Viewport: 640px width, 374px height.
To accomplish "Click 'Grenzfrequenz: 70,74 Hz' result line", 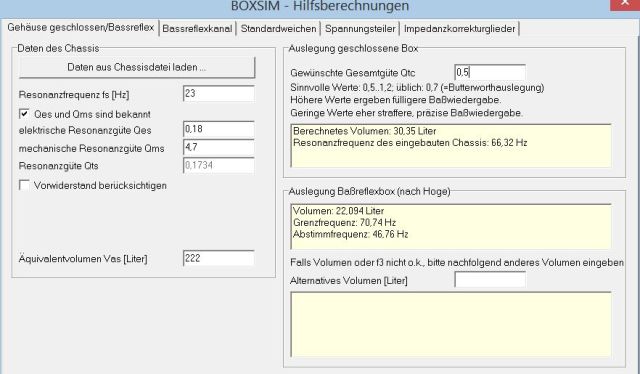I will [x=344, y=223].
